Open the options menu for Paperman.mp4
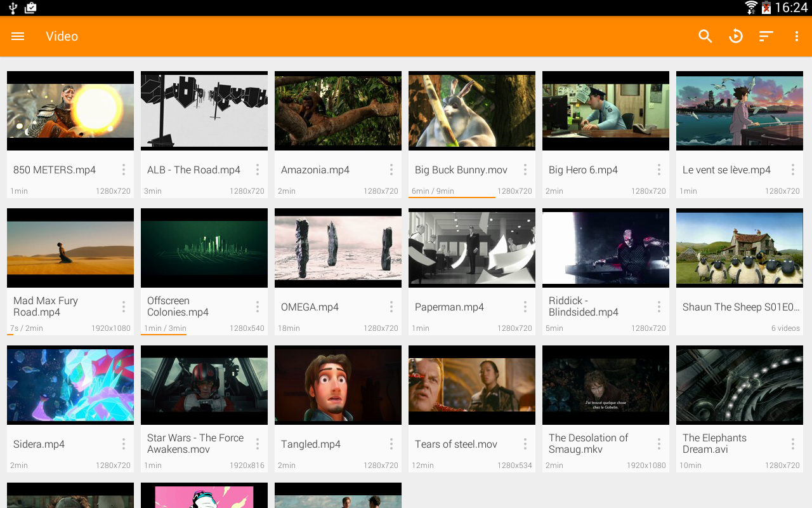The width and height of the screenshot is (812, 508). click(x=525, y=306)
